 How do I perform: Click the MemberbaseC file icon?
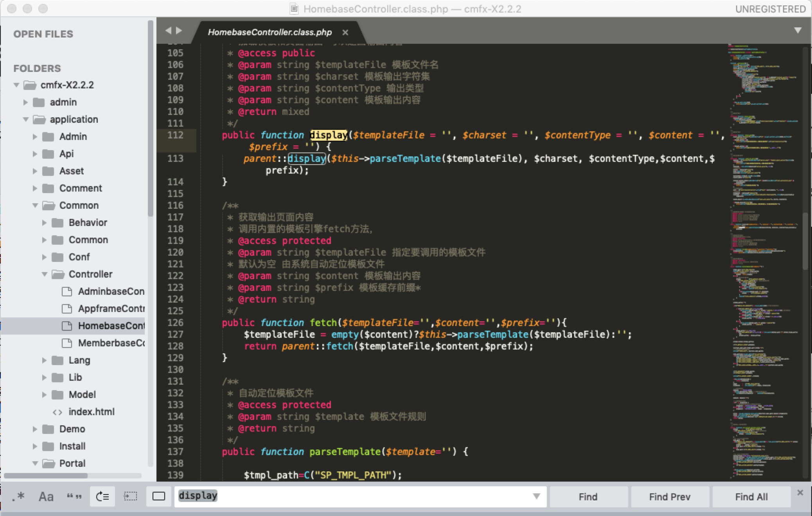click(67, 343)
